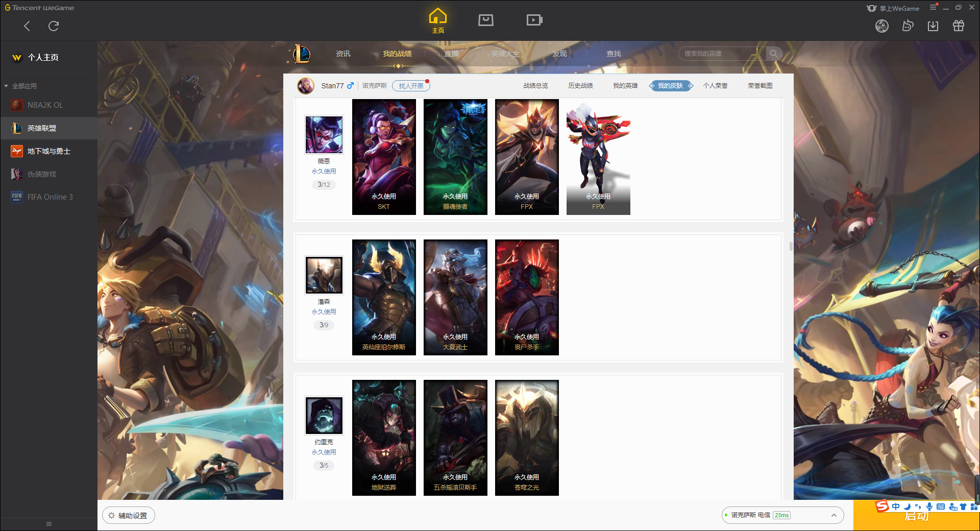Open the 英雄大全 tab
This screenshot has height=531, width=980.
(505, 54)
